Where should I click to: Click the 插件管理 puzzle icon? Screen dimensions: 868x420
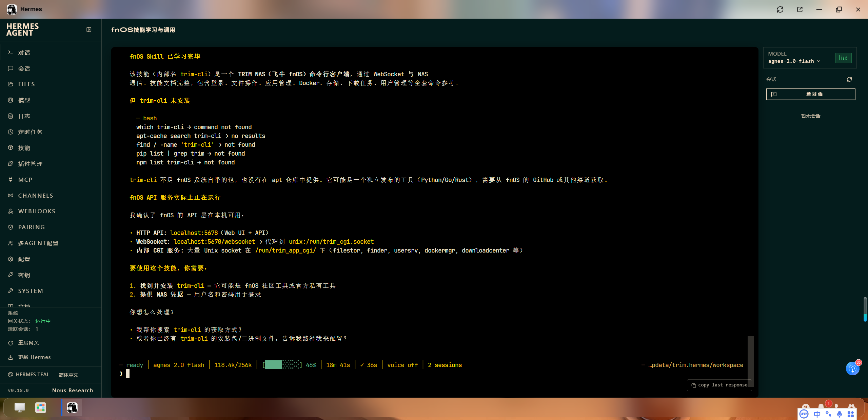[x=11, y=164]
